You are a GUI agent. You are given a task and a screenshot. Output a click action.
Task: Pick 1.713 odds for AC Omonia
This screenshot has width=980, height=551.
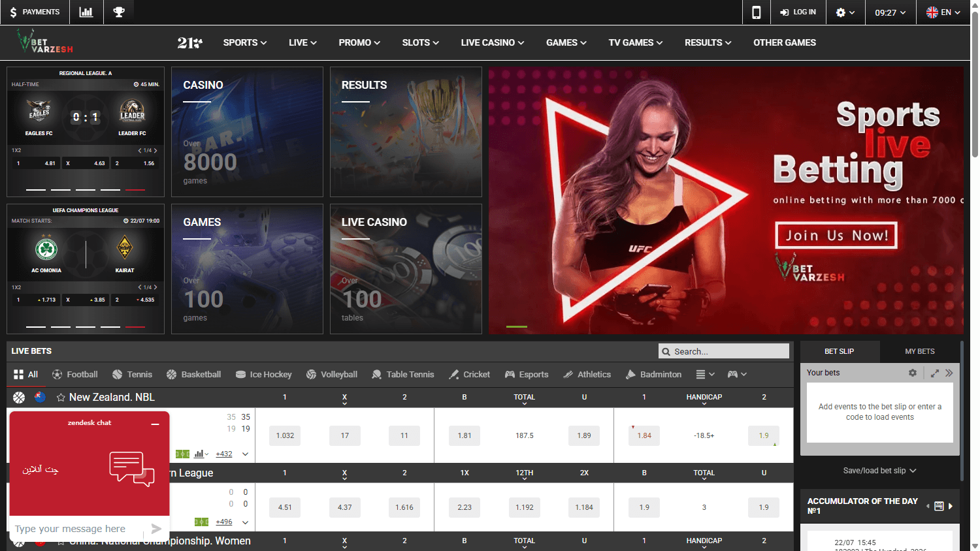click(x=35, y=300)
